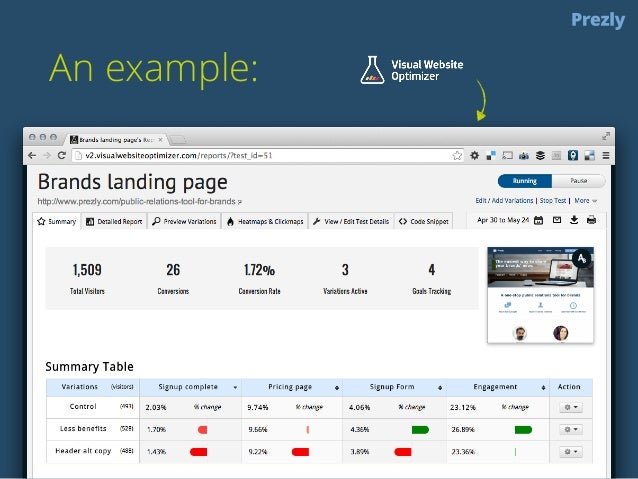Open View / Edit Test Details tab

[351, 221]
